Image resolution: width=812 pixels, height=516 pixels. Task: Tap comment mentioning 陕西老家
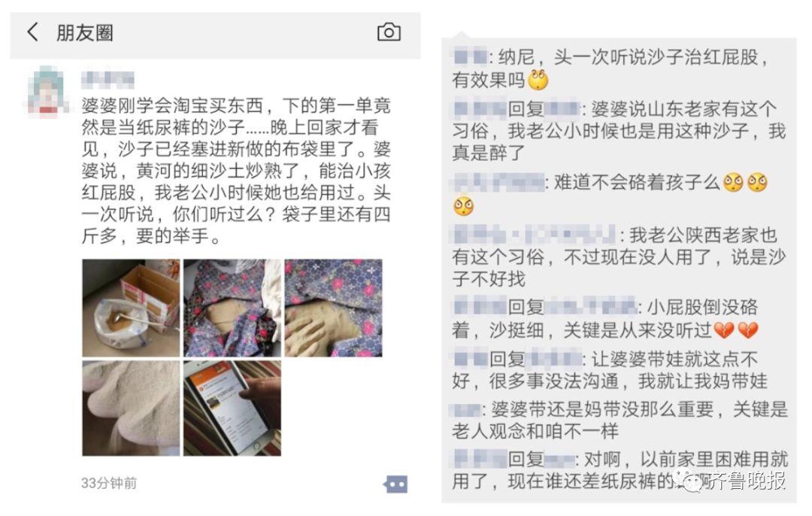[619, 257]
